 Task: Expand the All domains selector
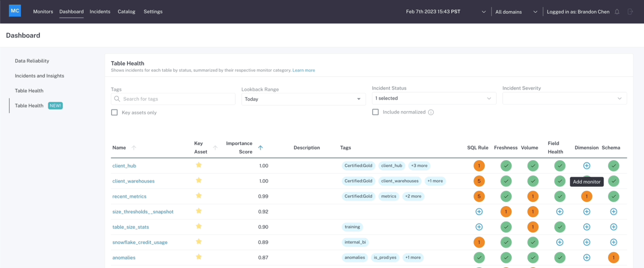[x=516, y=12]
